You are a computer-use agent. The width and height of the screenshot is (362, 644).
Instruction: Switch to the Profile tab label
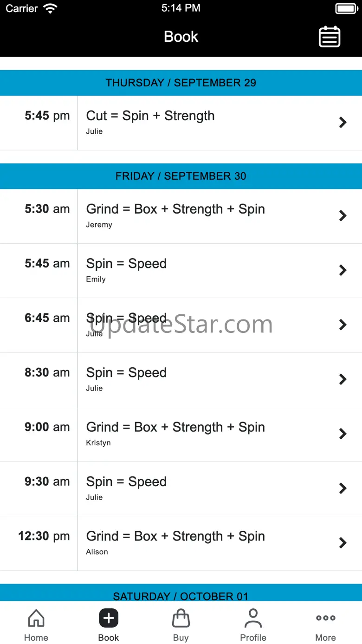[253, 637]
